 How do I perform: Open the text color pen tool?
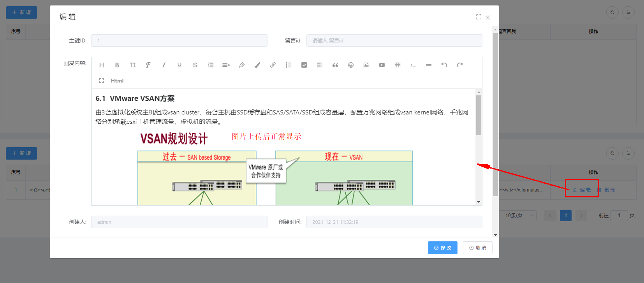242,65
